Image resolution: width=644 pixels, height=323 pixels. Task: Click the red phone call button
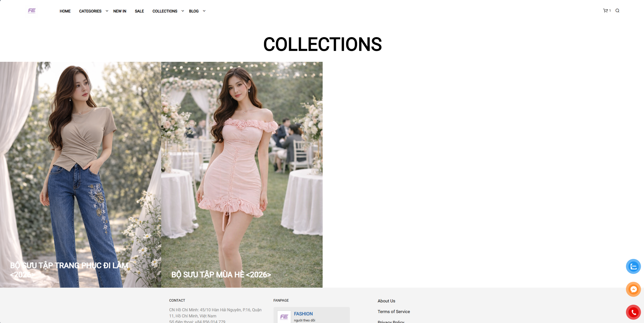(x=633, y=312)
